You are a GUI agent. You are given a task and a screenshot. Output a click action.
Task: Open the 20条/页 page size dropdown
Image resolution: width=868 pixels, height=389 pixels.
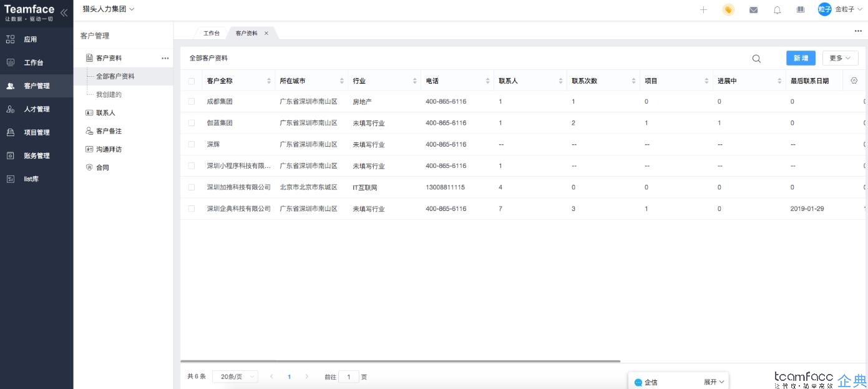tap(235, 377)
